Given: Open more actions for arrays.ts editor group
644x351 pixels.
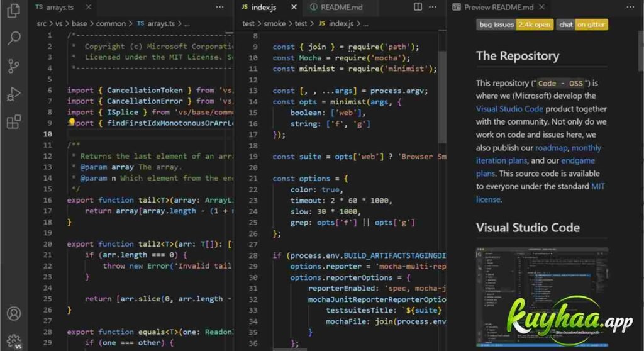Looking at the screenshot, I should pyautogui.click(x=219, y=6).
